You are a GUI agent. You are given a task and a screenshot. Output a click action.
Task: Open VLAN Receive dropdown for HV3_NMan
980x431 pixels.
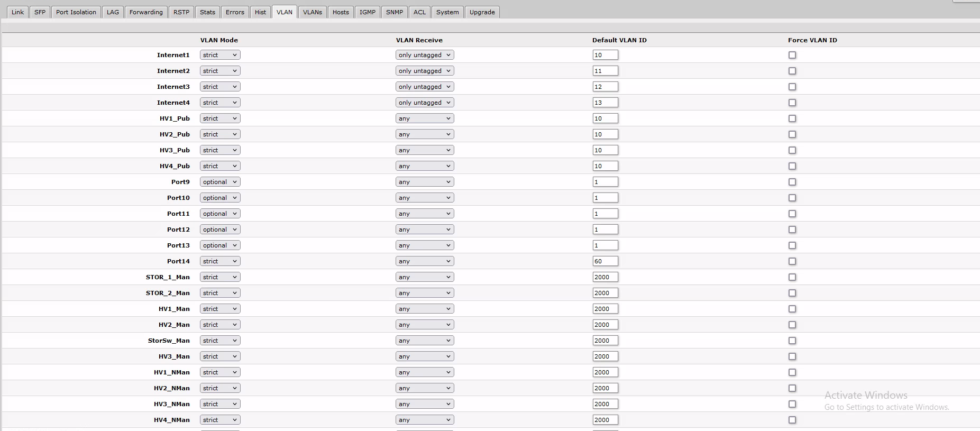(x=425, y=404)
